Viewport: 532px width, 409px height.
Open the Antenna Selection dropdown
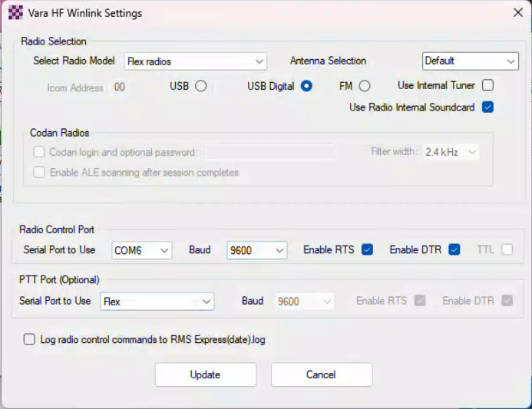click(x=471, y=61)
